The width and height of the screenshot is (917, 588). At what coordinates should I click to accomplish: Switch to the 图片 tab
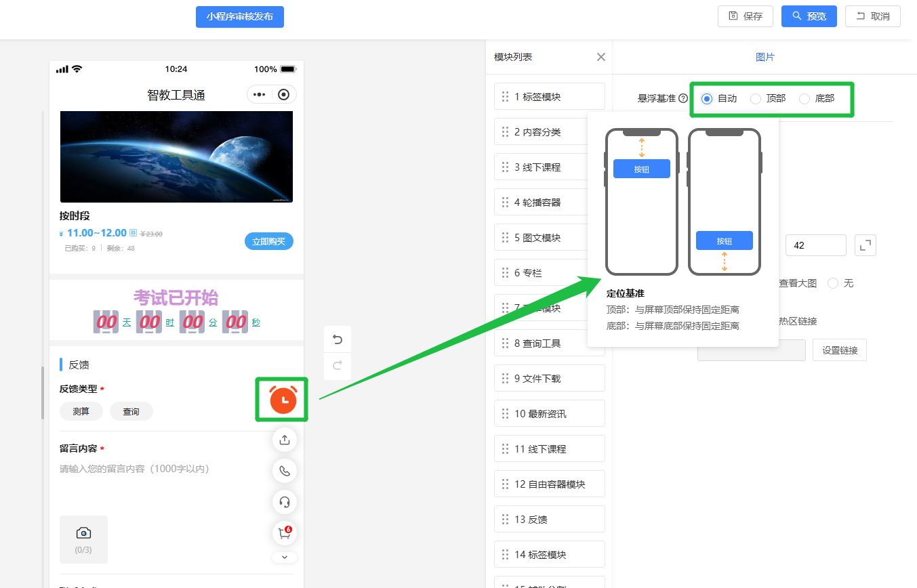point(765,57)
